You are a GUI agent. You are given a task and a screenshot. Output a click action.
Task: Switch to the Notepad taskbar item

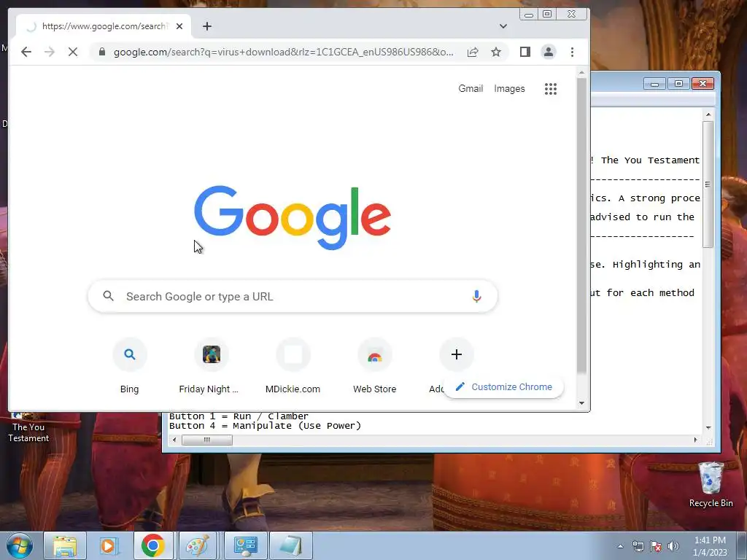coord(290,545)
